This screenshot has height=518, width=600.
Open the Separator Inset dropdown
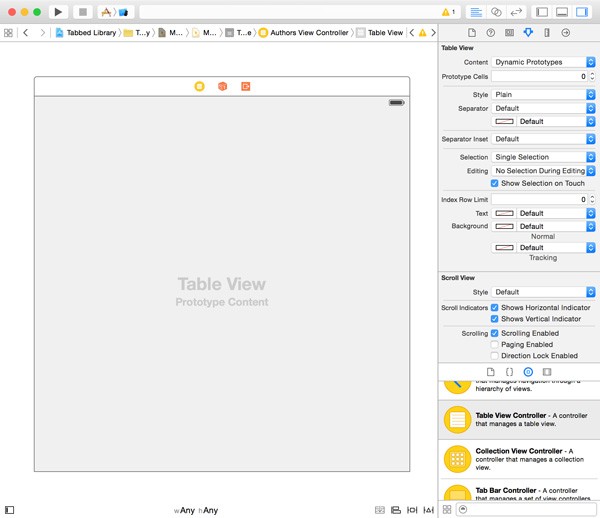tap(543, 139)
